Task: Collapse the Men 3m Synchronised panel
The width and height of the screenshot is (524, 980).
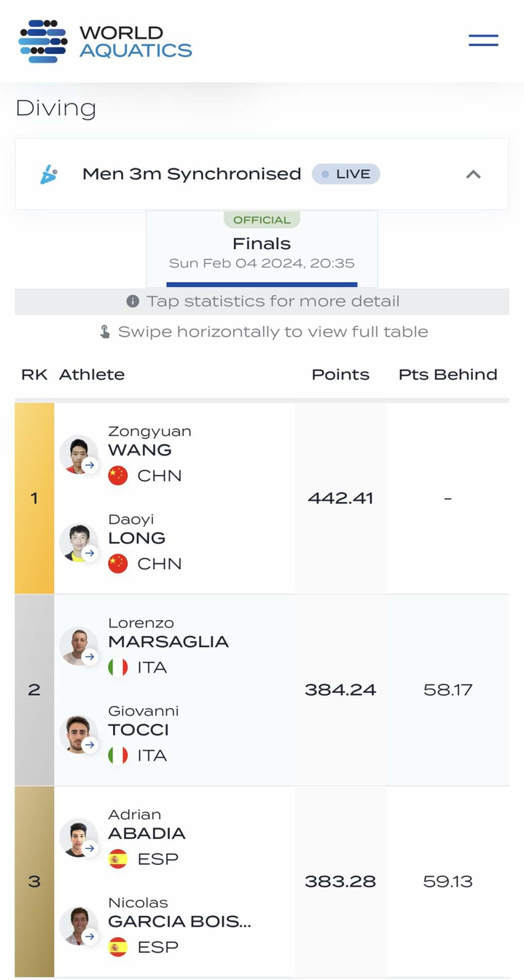Action: point(473,175)
